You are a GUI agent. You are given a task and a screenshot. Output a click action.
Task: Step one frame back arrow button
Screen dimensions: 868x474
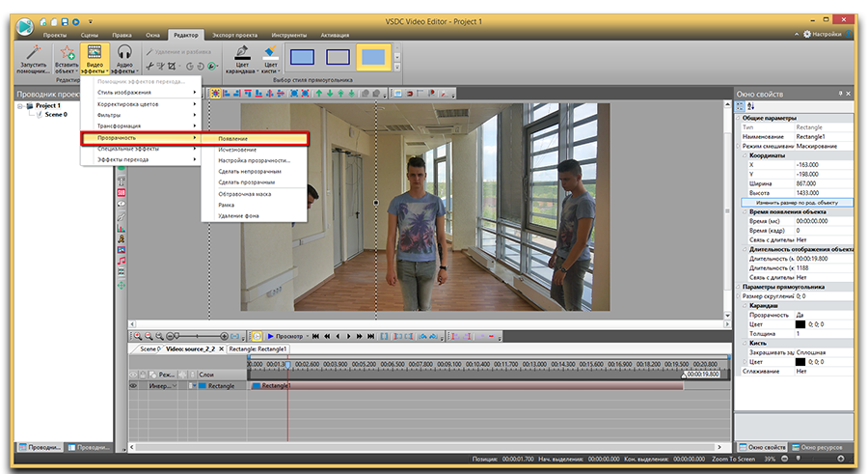[338, 336]
